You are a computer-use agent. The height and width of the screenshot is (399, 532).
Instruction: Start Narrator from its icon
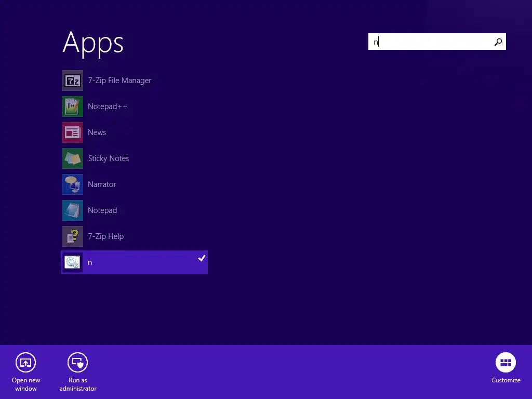click(x=73, y=184)
